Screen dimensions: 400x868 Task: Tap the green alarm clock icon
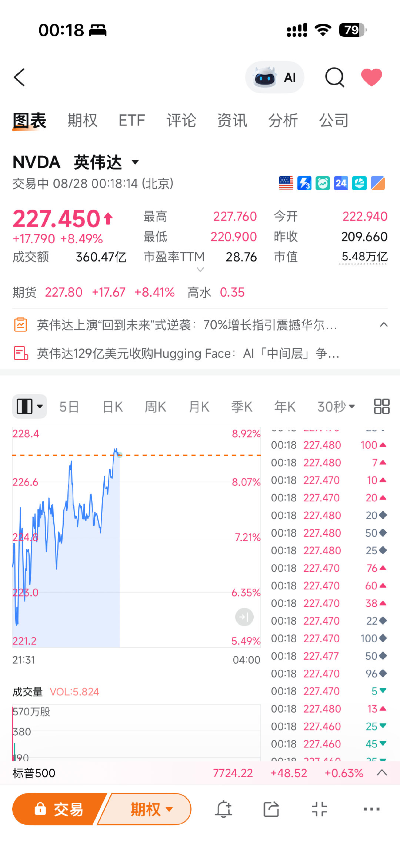pos(323,183)
